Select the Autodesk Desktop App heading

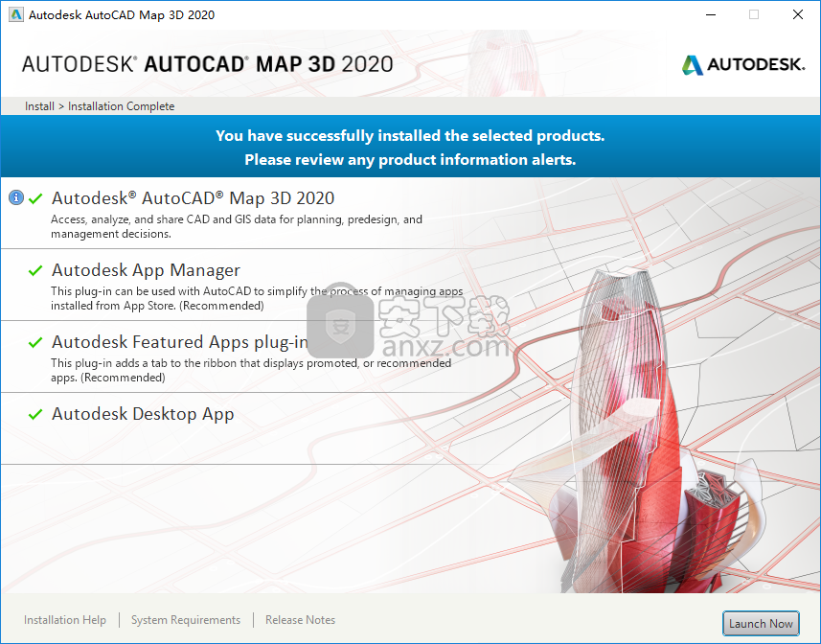(143, 414)
